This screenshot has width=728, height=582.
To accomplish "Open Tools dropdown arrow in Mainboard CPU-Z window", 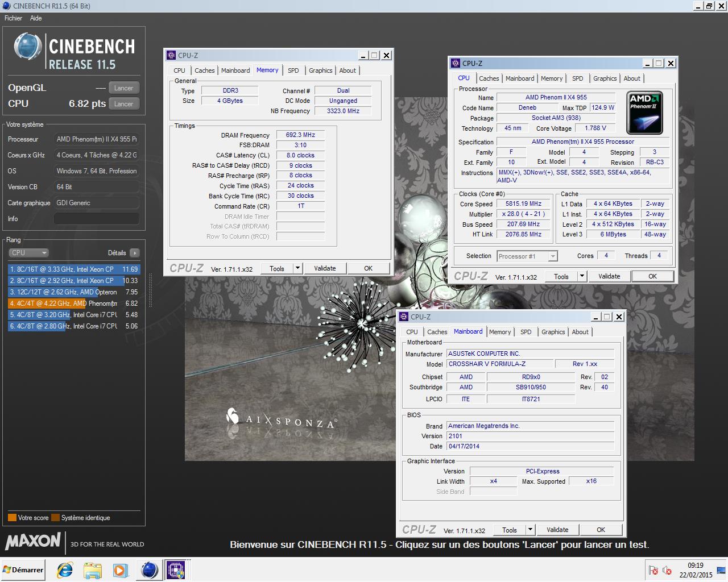I will pos(530,530).
